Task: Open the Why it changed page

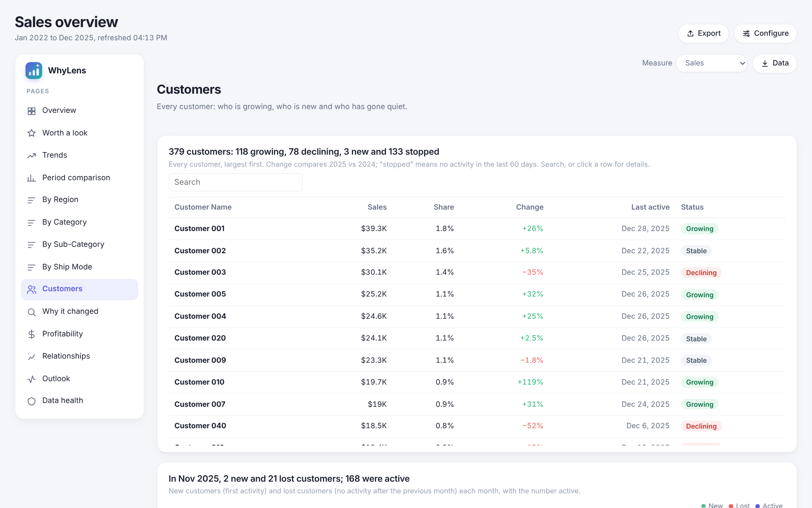Action: pyautogui.click(x=79, y=312)
